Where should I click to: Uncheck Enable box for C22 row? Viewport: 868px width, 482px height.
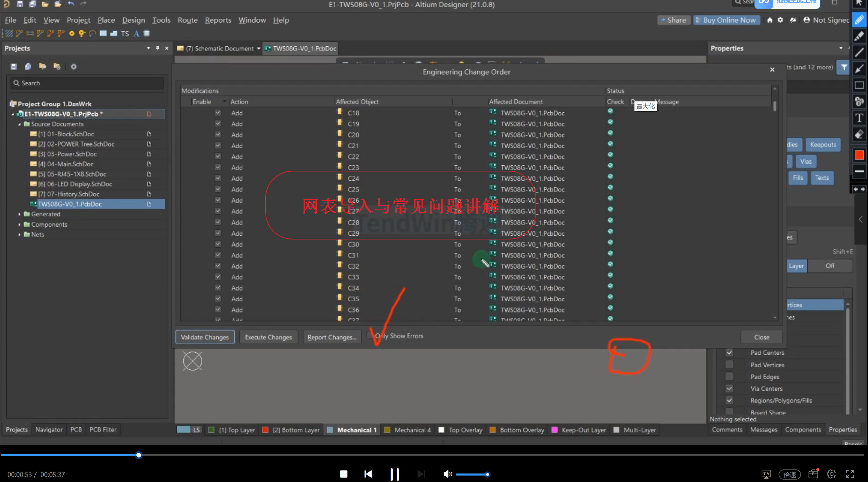tap(218, 156)
